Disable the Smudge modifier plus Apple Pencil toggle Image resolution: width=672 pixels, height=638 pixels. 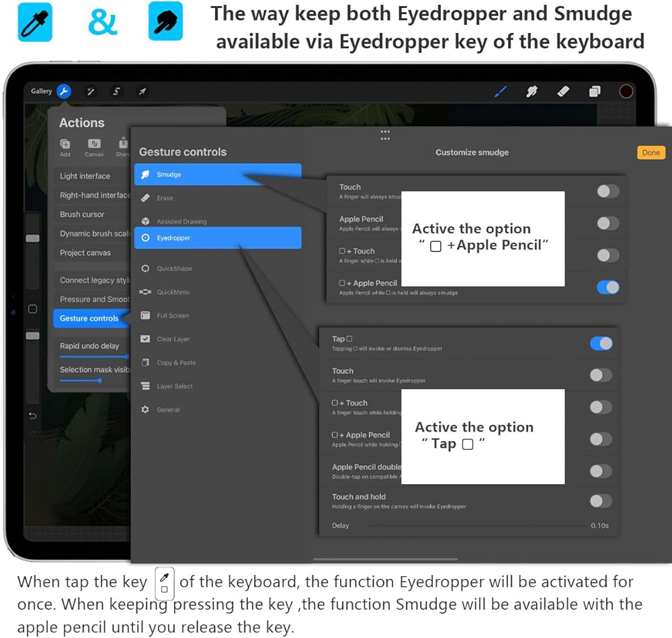[x=607, y=288]
